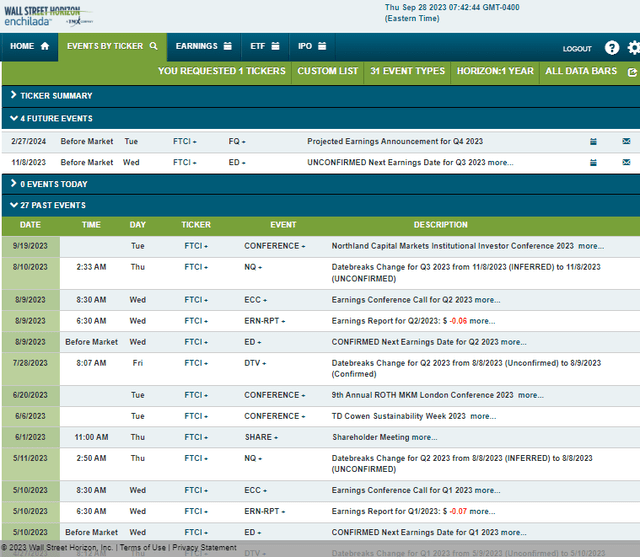Open the Custom List filter

coord(327,71)
